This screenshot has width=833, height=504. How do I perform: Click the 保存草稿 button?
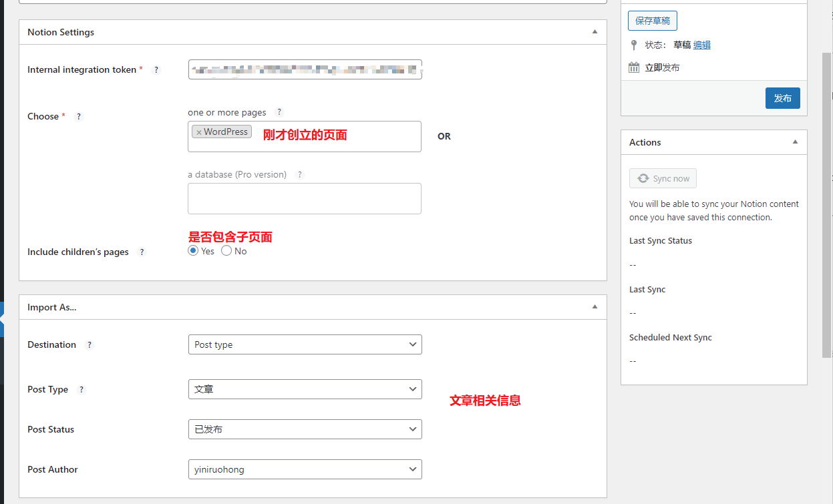(x=653, y=21)
